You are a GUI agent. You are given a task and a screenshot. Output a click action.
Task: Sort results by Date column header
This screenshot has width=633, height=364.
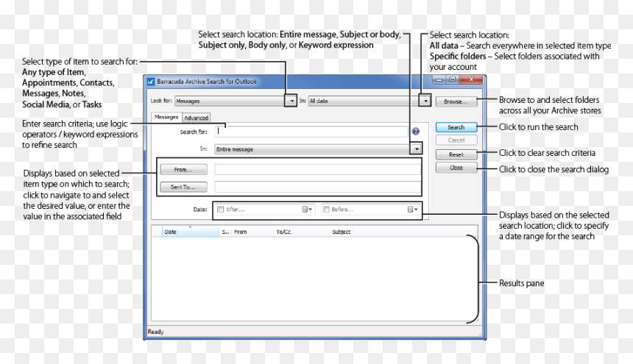190,232
